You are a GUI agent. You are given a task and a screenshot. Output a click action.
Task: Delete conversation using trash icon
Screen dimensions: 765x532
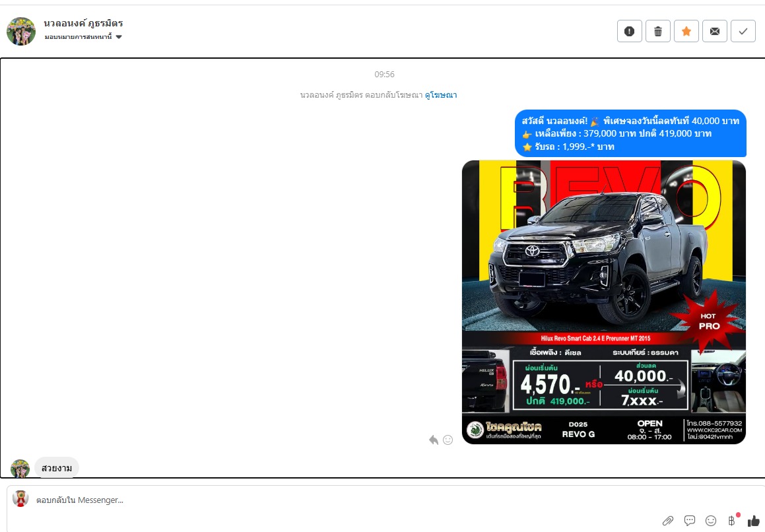tap(657, 31)
